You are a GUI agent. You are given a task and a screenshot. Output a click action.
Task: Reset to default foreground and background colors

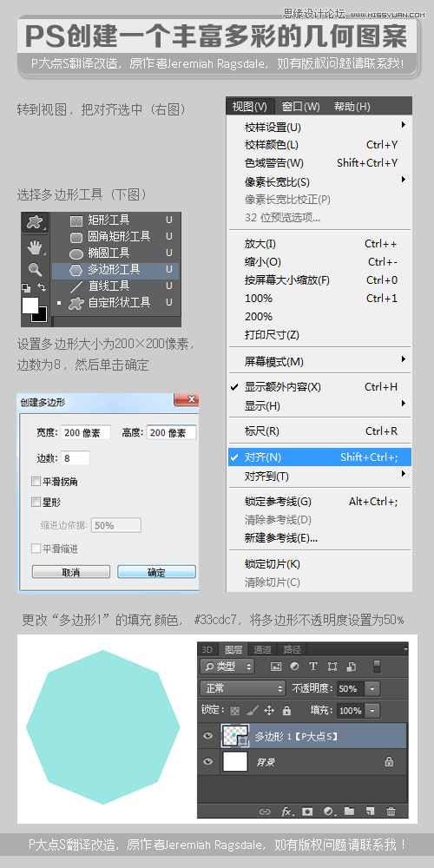[x=25, y=287]
